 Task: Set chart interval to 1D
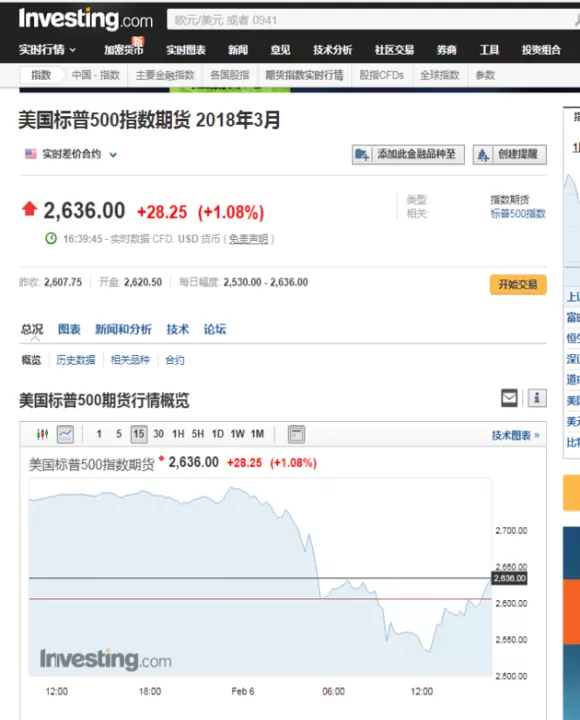tap(218, 434)
